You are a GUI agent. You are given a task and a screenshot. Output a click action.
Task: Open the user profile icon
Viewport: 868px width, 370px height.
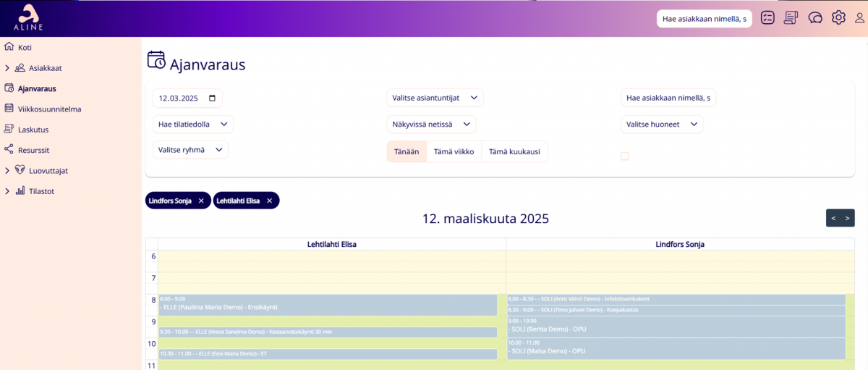859,18
